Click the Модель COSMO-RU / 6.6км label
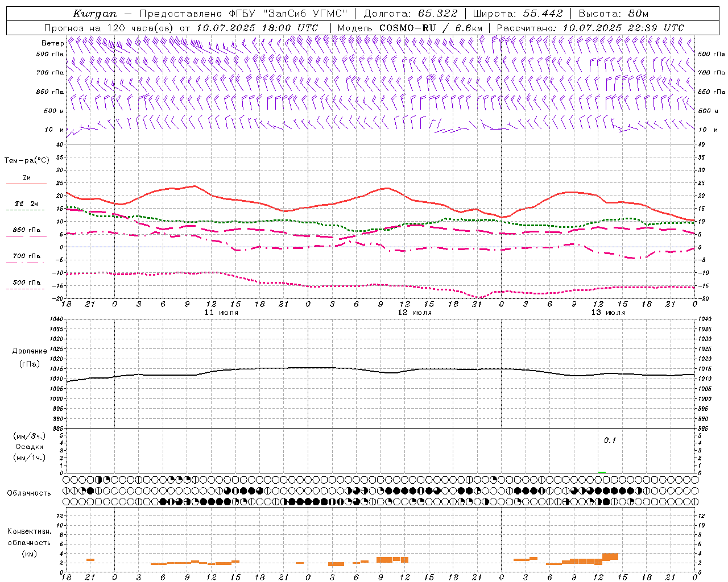Image resolution: width=728 pixels, height=582 pixels. [x=410, y=28]
